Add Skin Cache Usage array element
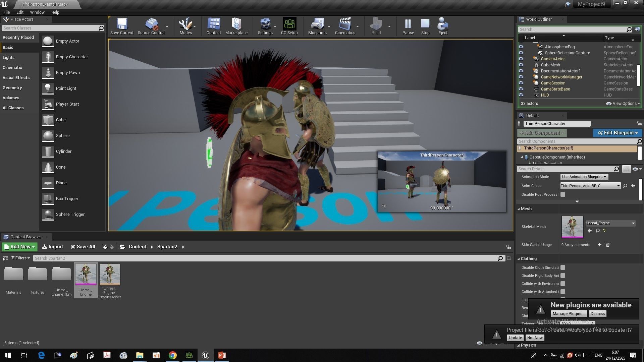This screenshot has width=644, height=362. [x=599, y=245]
